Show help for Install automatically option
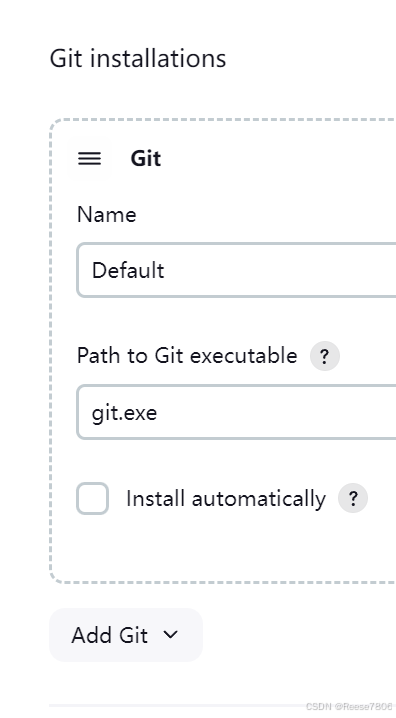 pos(353,498)
